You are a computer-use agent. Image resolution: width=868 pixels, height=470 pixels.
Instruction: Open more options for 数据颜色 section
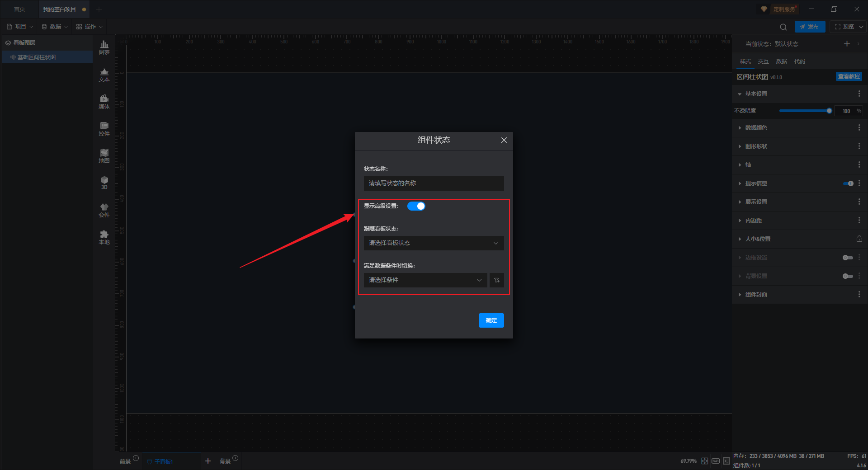click(859, 128)
